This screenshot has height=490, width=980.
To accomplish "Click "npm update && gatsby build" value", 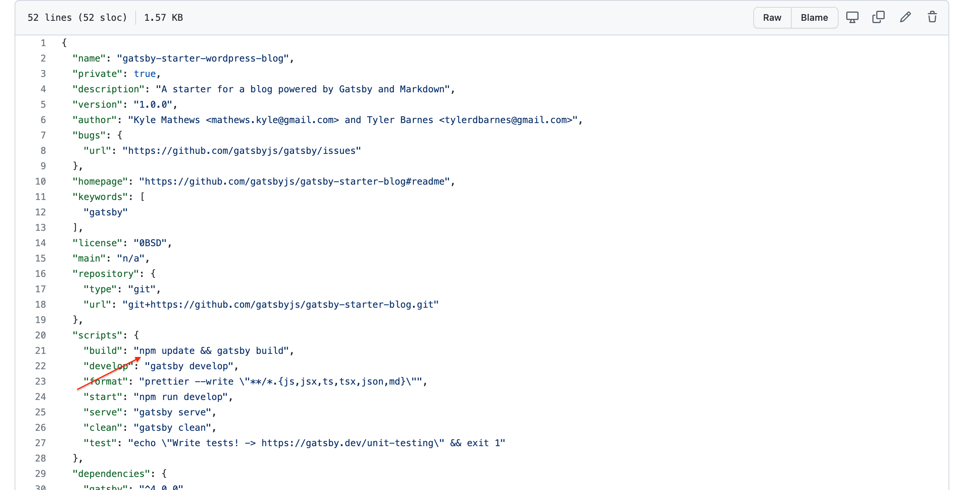I will [211, 351].
